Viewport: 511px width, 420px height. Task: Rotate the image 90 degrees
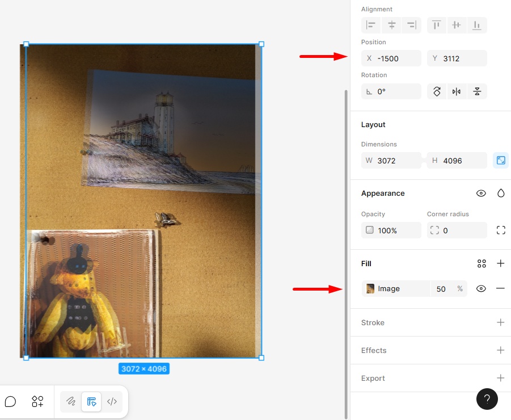[437, 91]
